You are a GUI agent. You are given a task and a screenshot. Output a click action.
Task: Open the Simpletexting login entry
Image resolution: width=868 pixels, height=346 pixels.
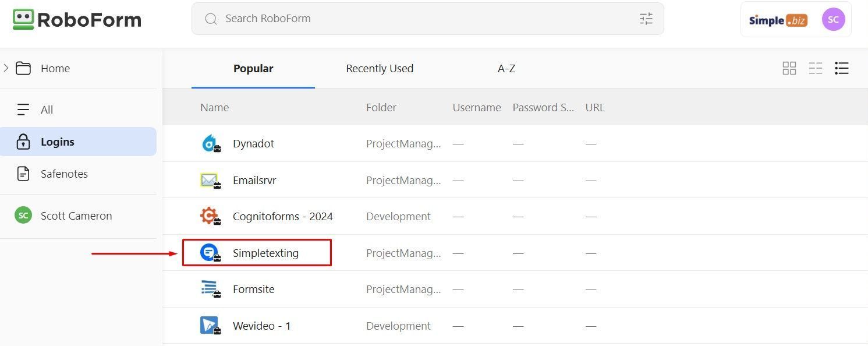257,253
